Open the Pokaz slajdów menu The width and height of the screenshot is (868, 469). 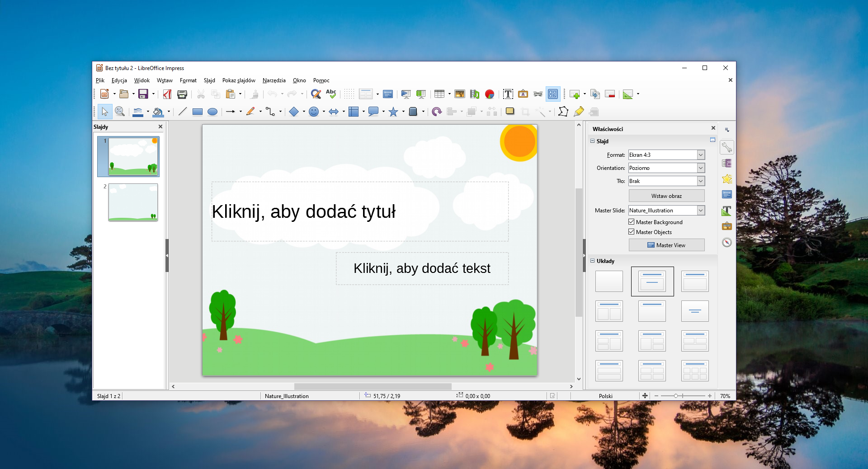[x=239, y=80]
